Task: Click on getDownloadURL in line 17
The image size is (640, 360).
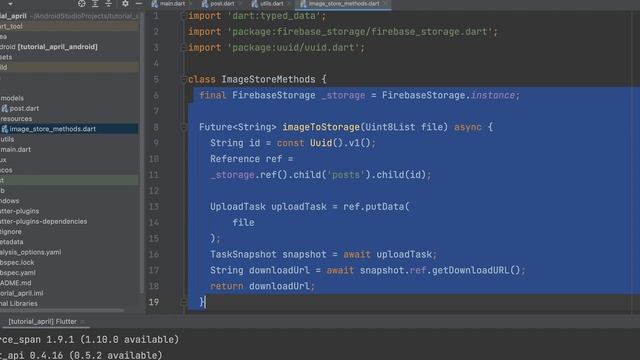Action: pyautogui.click(x=470, y=270)
